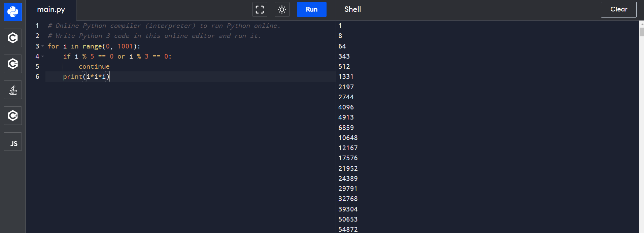Run the Python code
644x233 pixels.
tap(311, 9)
